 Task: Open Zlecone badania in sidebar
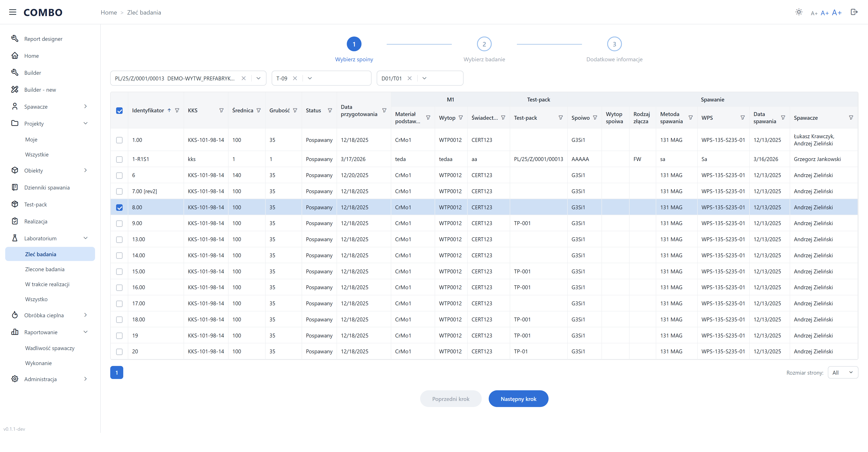click(45, 269)
